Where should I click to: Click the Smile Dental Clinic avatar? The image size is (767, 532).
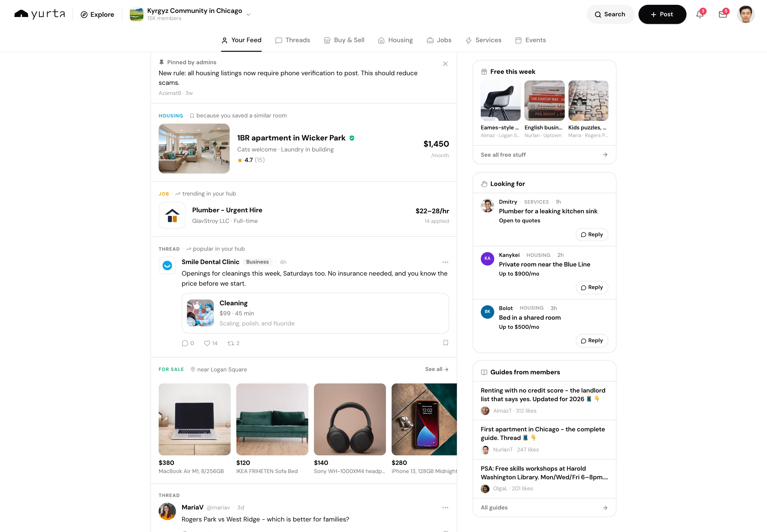coord(167,266)
